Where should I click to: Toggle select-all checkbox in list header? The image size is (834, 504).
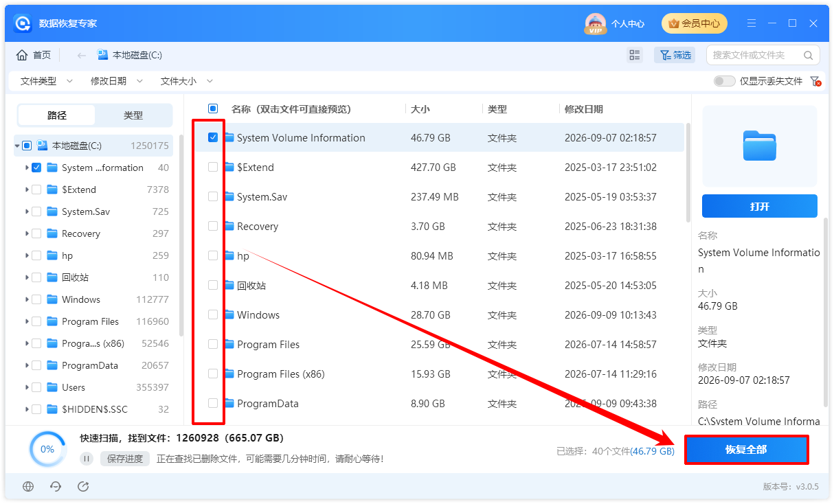pos(213,108)
